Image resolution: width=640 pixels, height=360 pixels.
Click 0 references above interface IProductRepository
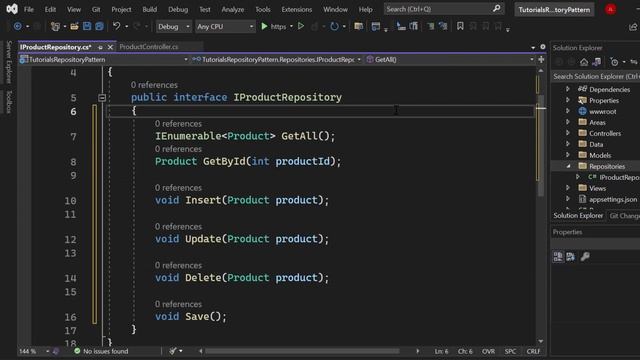pos(154,85)
